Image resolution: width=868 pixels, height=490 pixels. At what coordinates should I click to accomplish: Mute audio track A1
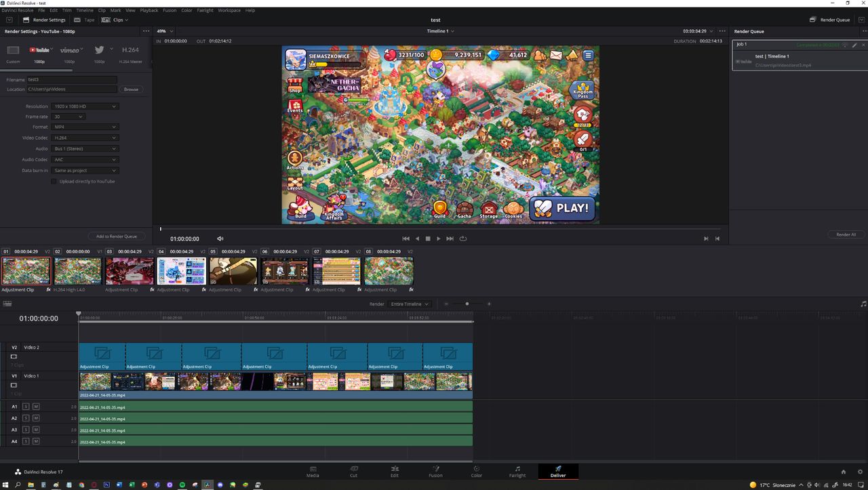tap(36, 407)
